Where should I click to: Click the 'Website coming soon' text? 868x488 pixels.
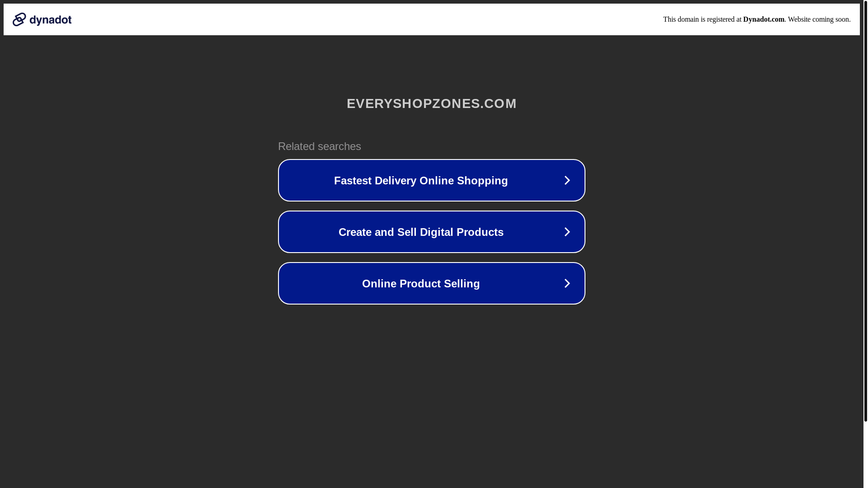(x=818, y=19)
